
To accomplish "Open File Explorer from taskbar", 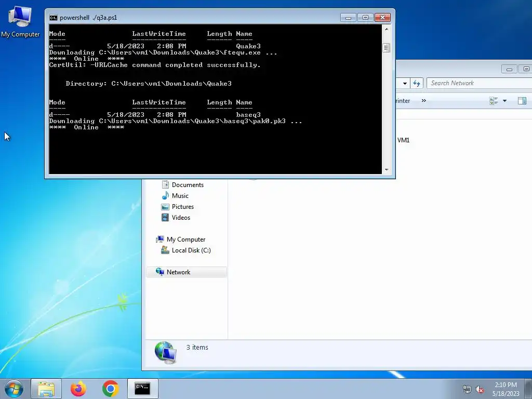I will click(46, 389).
